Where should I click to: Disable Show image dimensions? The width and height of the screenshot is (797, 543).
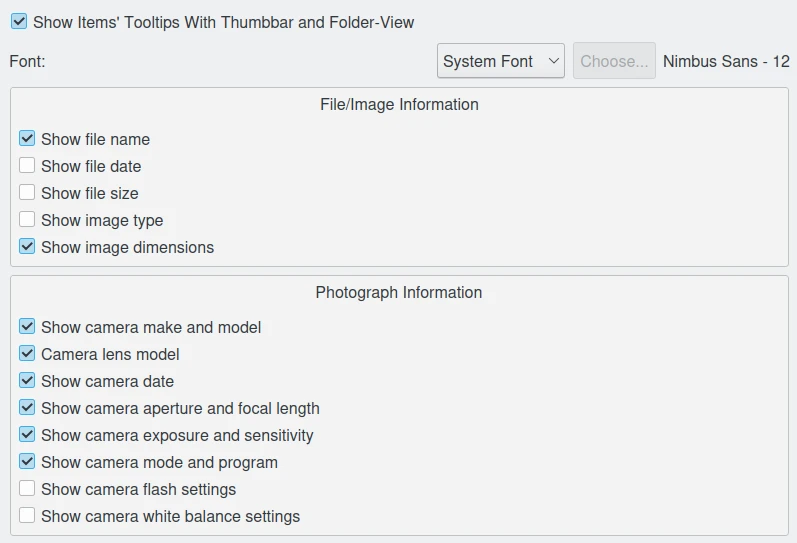(27, 247)
